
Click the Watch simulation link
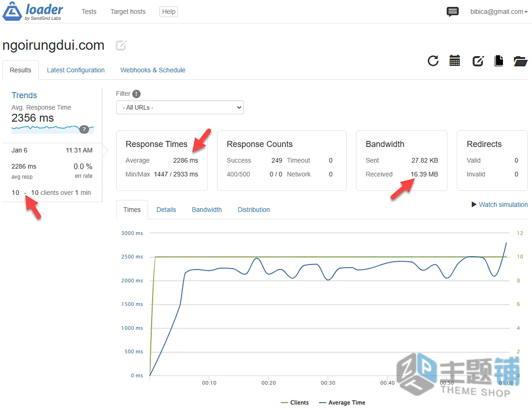pyautogui.click(x=503, y=205)
